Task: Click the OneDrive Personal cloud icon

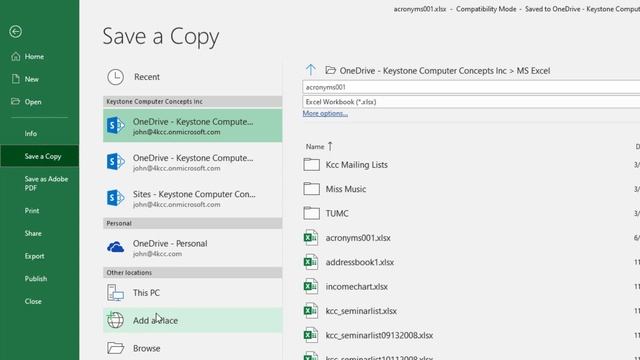Action: pos(116,247)
